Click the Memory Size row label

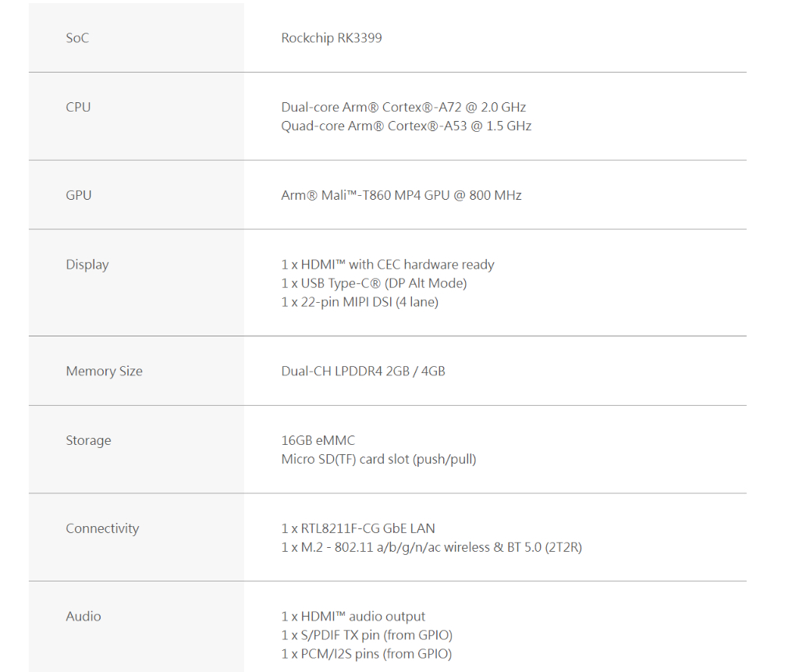[x=104, y=372]
